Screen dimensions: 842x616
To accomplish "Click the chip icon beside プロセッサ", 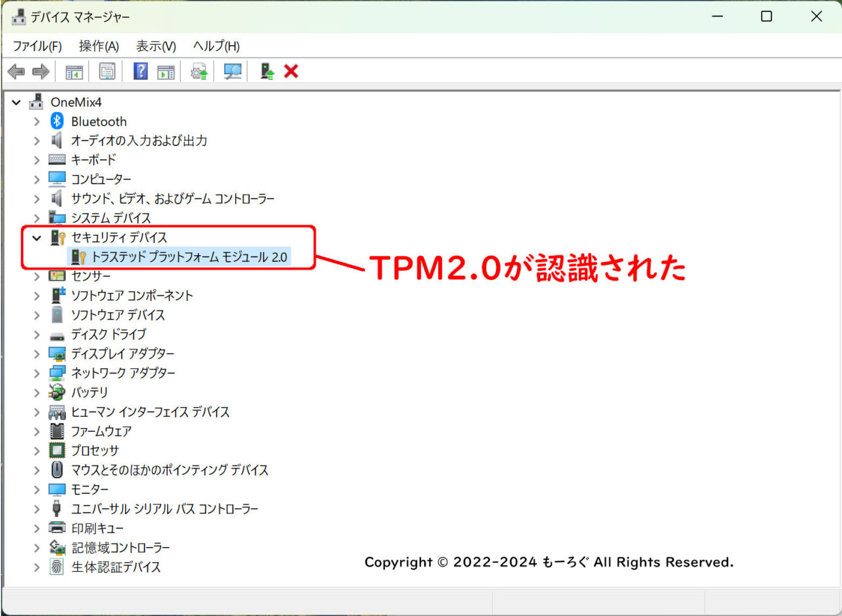I will pos(57,450).
